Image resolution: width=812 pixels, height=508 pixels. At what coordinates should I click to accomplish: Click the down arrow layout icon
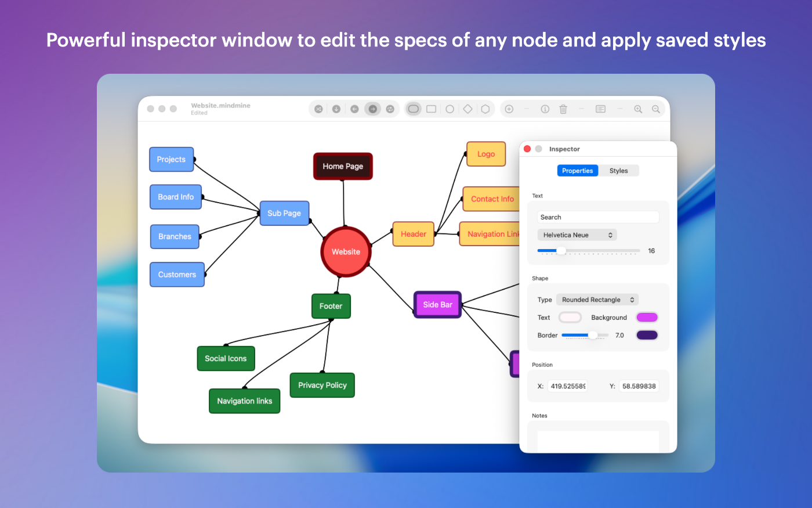(336, 109)
